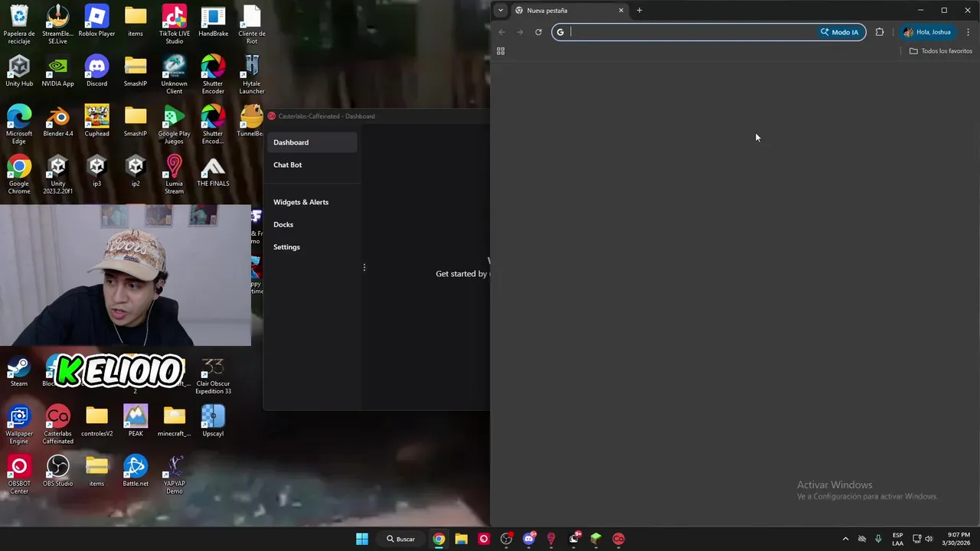
Task: Open ip2 Unity shortcut on desktop
Action: coord(136,171)
